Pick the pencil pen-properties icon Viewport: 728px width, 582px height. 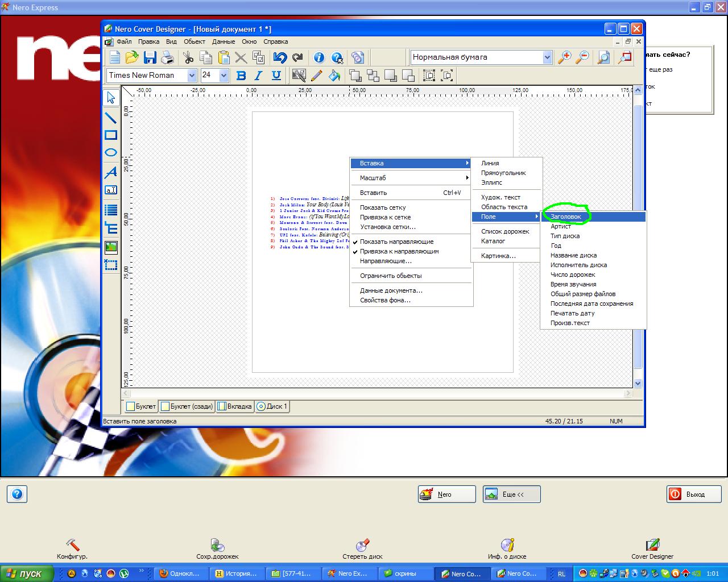coord(317,75)
